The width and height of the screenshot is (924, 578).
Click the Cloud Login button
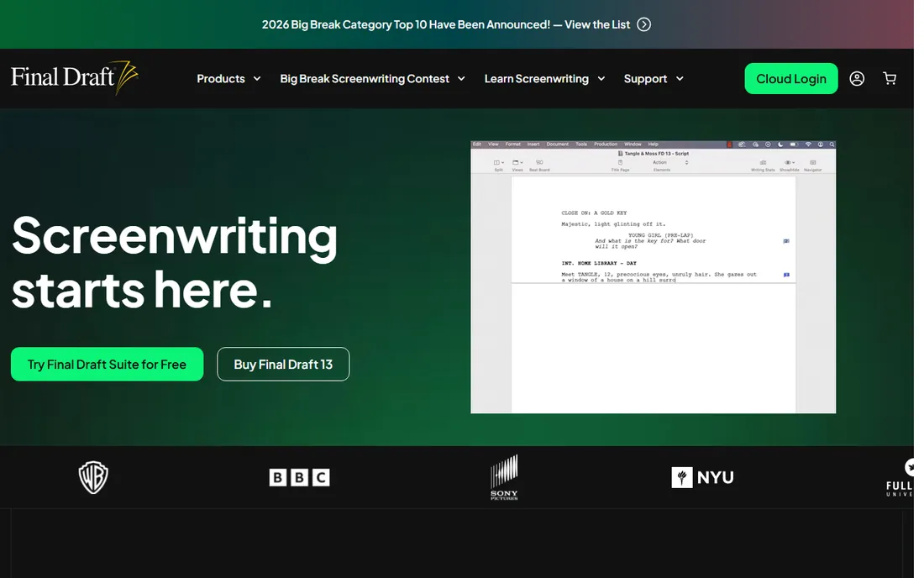[x=790, y=78]
